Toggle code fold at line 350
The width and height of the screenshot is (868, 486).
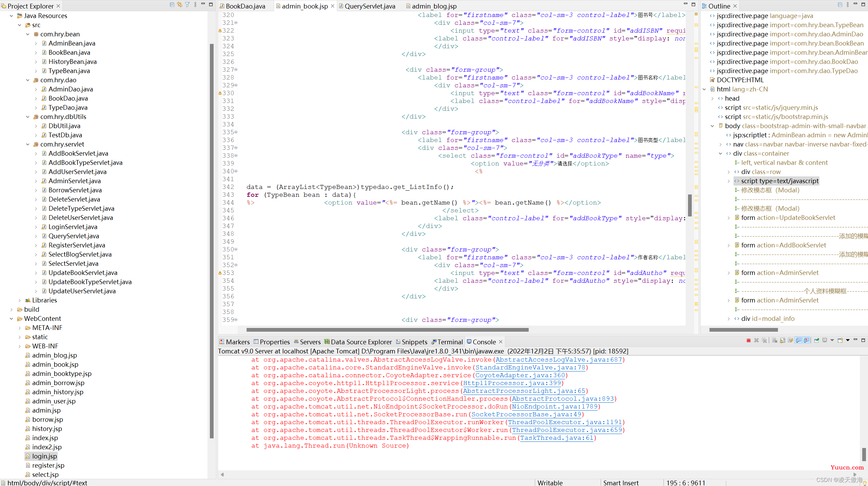point(236,249)
